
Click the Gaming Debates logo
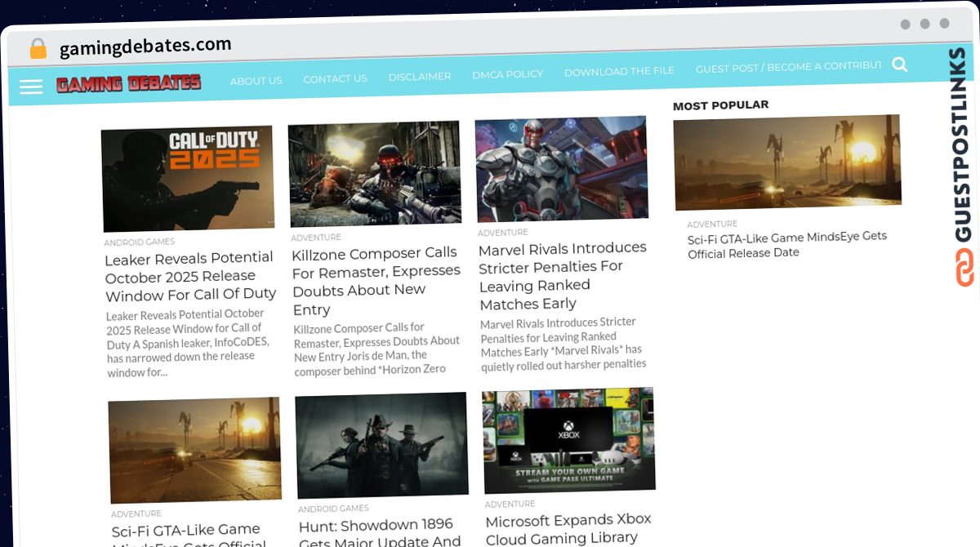click(x=128, y=83)
